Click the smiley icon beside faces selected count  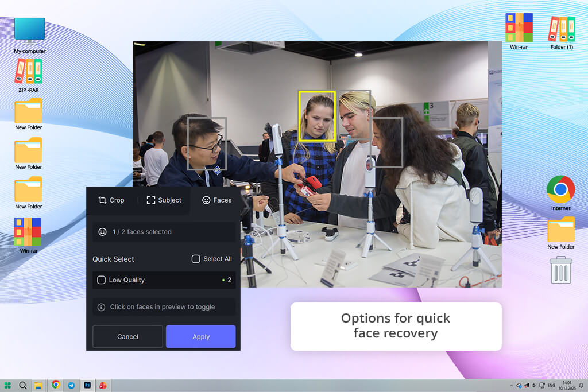tap(102, 232)
